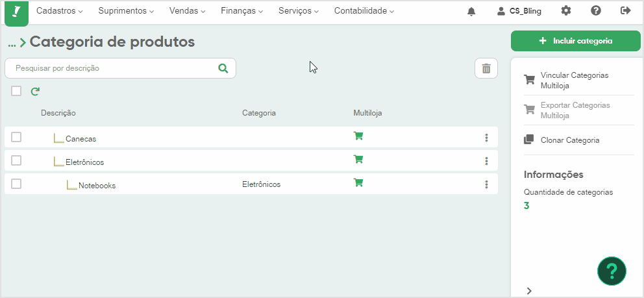Open the Serviços menu
The width and height of the screenshot is (644, 298).
click(x=299, y=11)
